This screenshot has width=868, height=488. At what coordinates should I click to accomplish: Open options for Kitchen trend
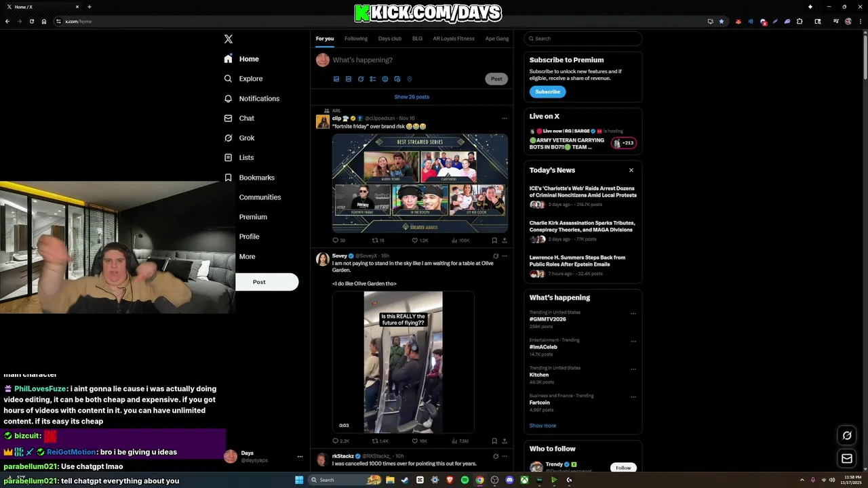633,369
